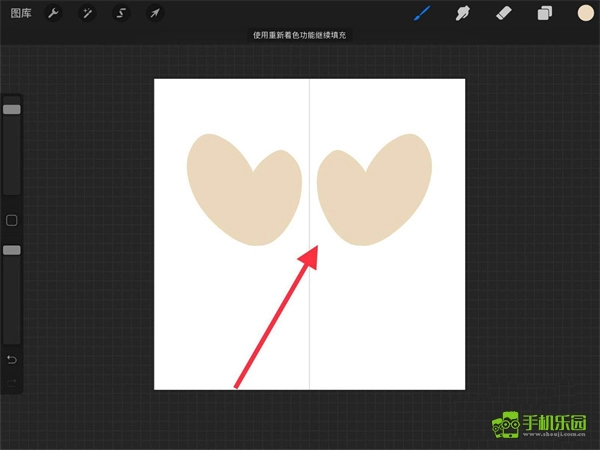This screenshot has width=600, height=450.
Task: Open the Layers panel
Action: coord(545,13)
